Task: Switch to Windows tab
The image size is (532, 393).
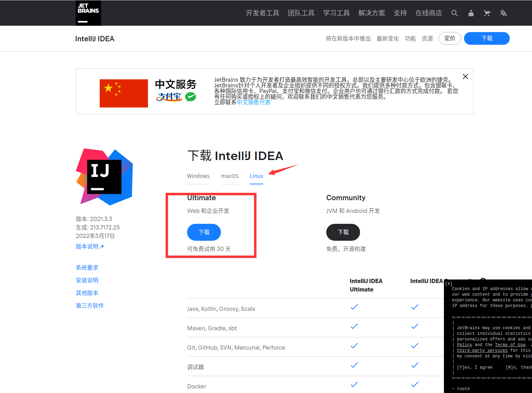Action: pyautogui.click(x=198, y=176)
